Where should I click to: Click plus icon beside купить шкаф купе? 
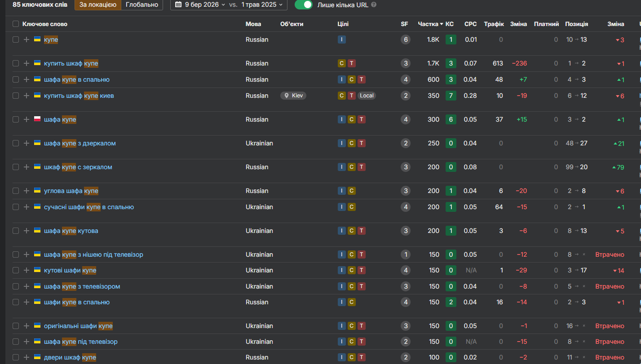point(26,63)
